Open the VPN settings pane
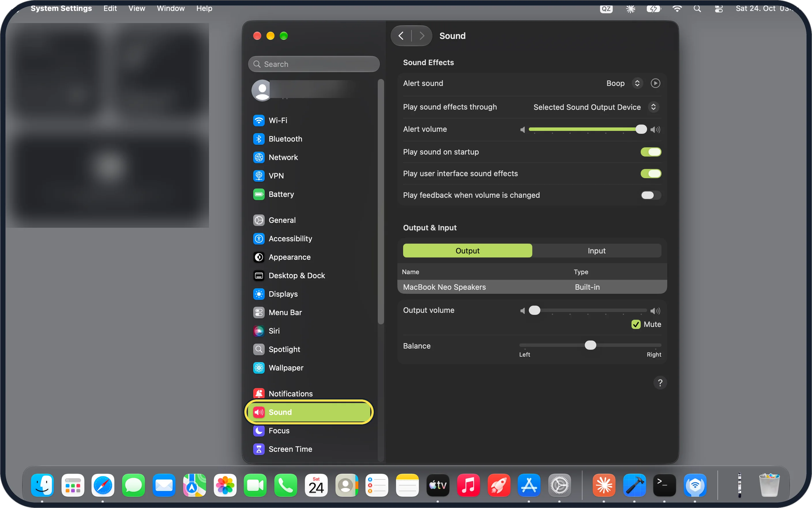 (309, 176)
